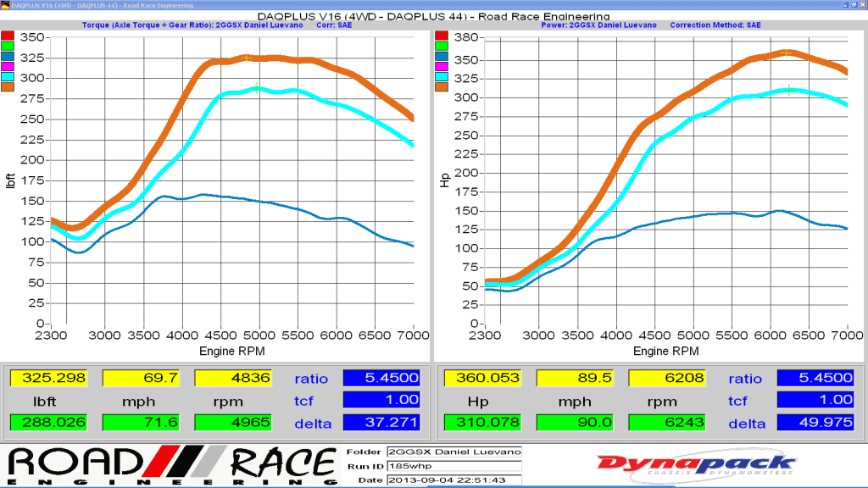868x488 pixels.
Task: Click power peak marker on cyan curve
Action: point(789,90)
